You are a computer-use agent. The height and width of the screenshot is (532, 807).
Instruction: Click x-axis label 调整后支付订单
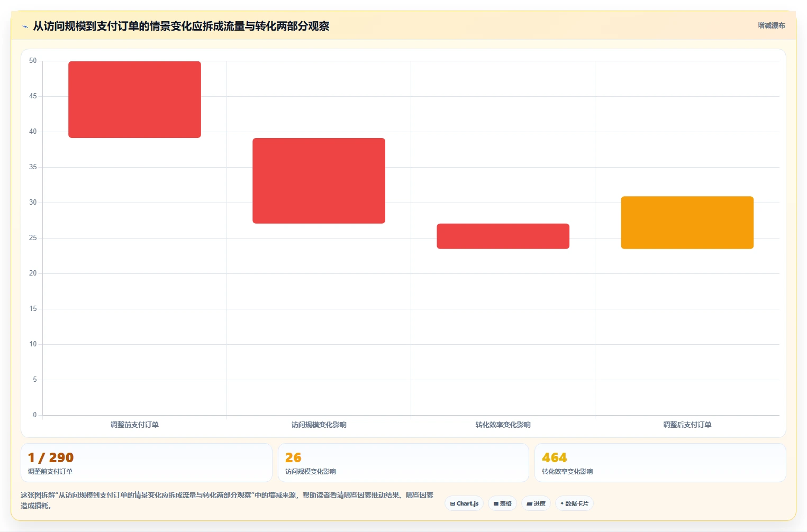pyautogui.click(x=687, y=425)
